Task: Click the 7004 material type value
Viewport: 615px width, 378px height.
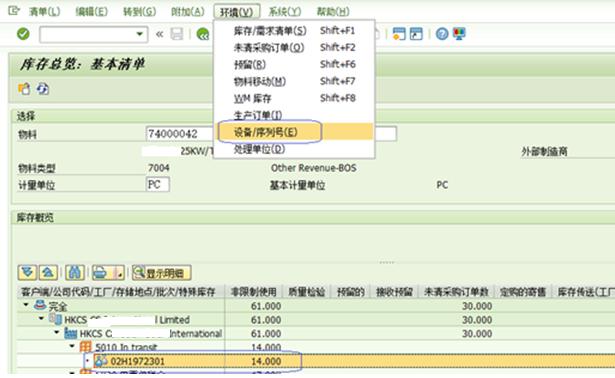Action: (x=159, y=168)
